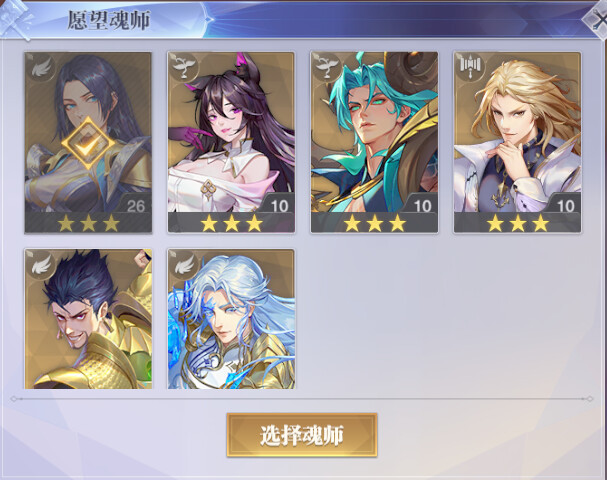Click the bird icon on teal-haired card
607x480 pixels.
click(x=328, y=67)
